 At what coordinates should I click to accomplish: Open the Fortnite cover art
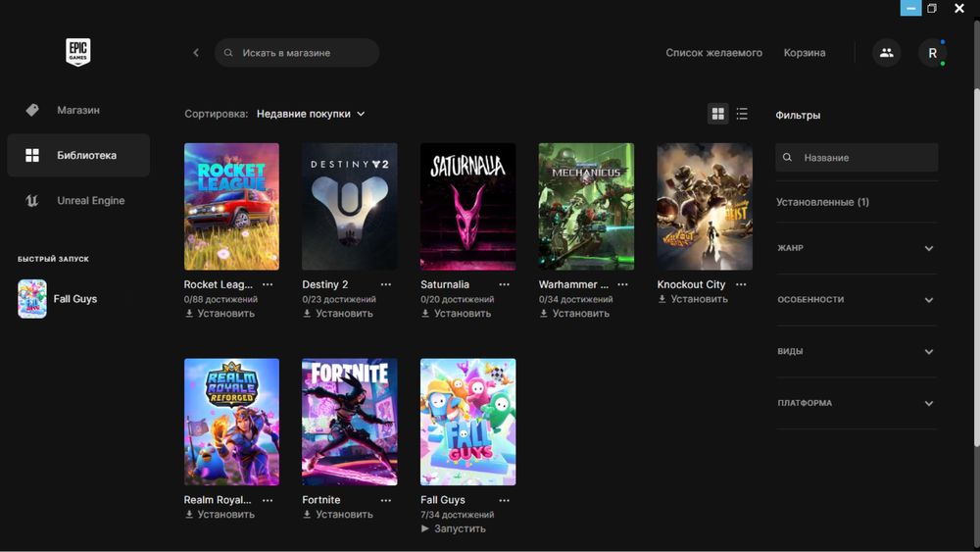[x=350, y=422]
